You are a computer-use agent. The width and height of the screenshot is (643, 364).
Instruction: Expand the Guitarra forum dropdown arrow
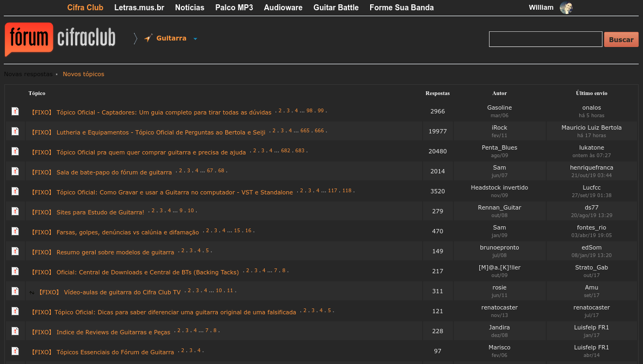pyautogui.click(x=195, y=39)
